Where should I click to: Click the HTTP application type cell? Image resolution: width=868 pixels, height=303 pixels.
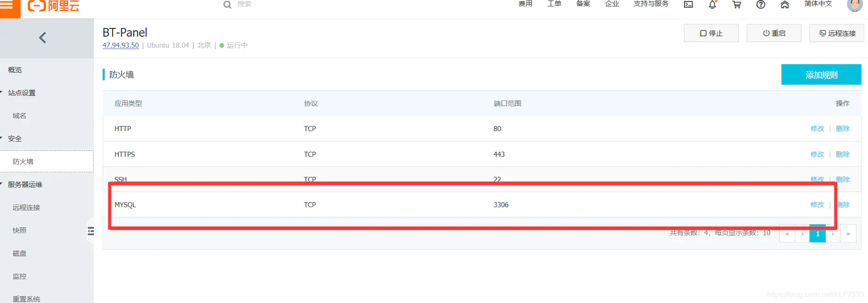click(123, 129)
